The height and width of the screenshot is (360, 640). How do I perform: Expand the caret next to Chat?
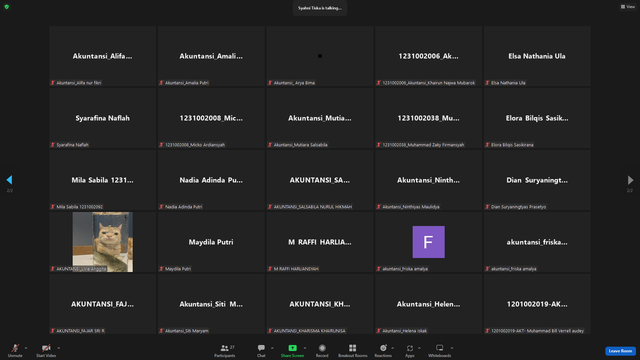click(x=272, y=348)
